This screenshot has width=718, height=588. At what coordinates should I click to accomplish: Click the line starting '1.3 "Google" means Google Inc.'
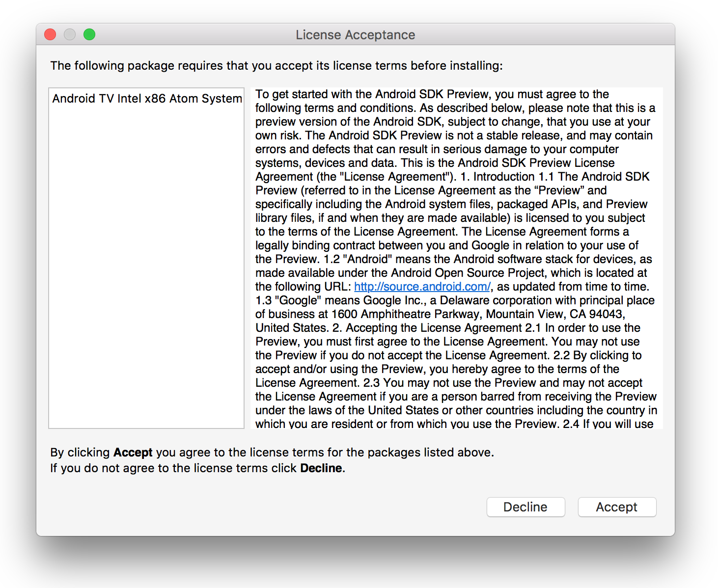pyautogui.click(x=455, y=300)
